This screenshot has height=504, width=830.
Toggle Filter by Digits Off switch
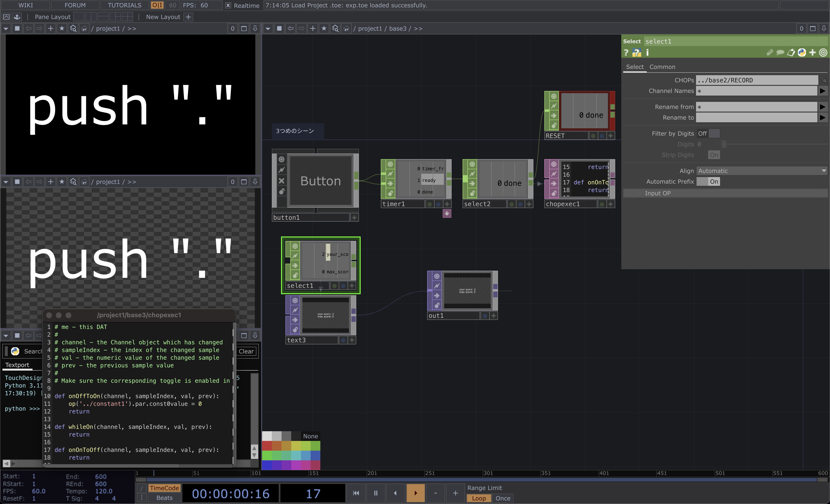tap(708, 134)
